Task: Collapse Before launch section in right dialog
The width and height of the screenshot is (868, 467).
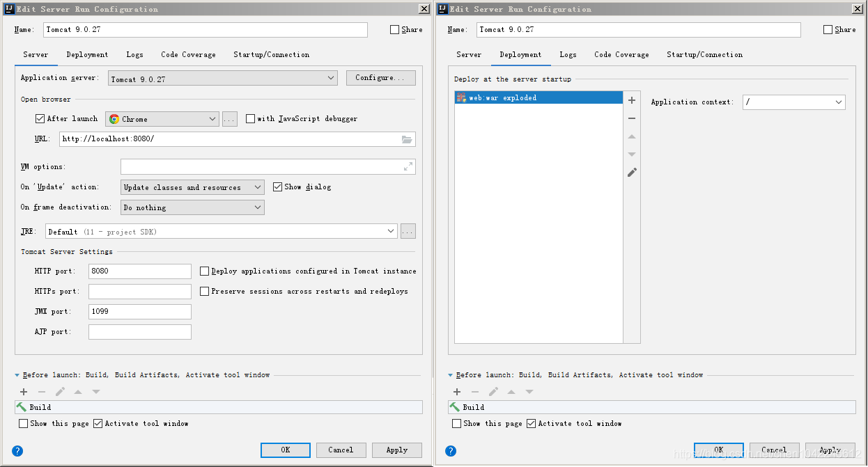Action: coord(451,375)
